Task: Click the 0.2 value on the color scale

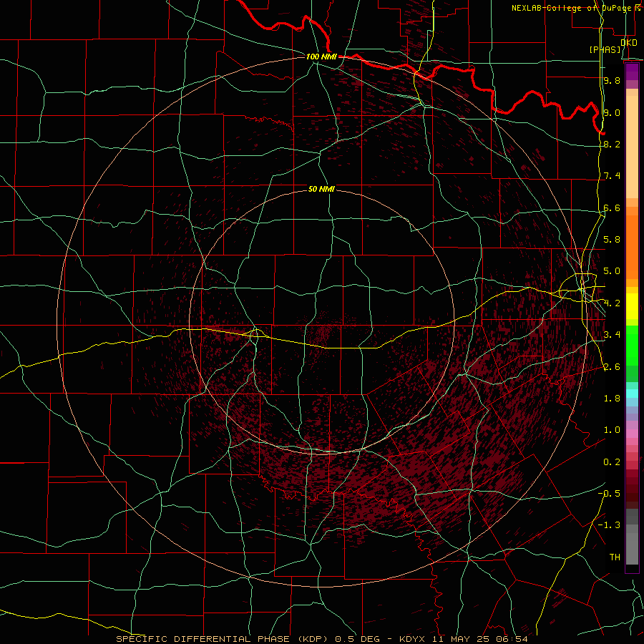Action: 612,462
